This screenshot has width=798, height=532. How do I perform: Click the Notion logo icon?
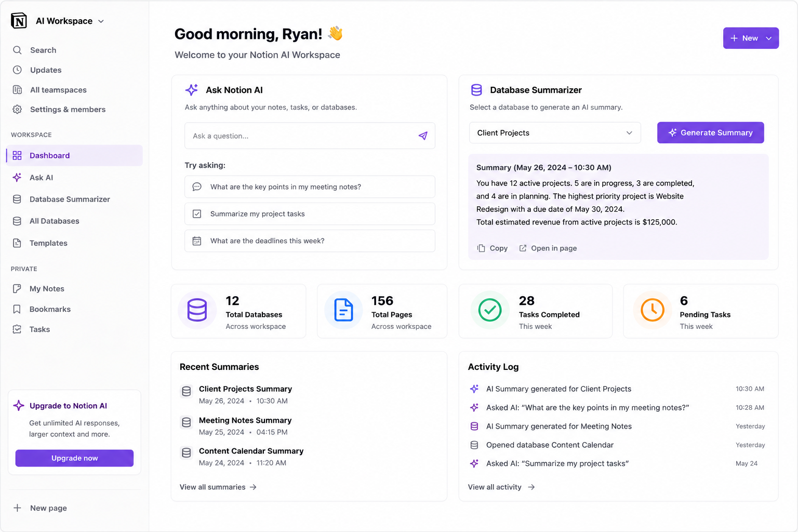pyautogui.click(x=19, y=21)
